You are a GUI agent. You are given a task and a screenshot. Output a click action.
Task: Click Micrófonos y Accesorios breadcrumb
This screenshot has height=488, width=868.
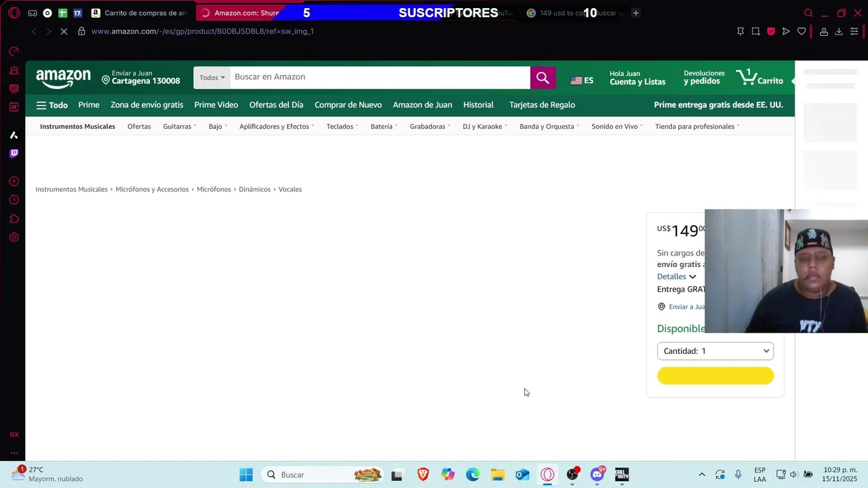point(152,189)
